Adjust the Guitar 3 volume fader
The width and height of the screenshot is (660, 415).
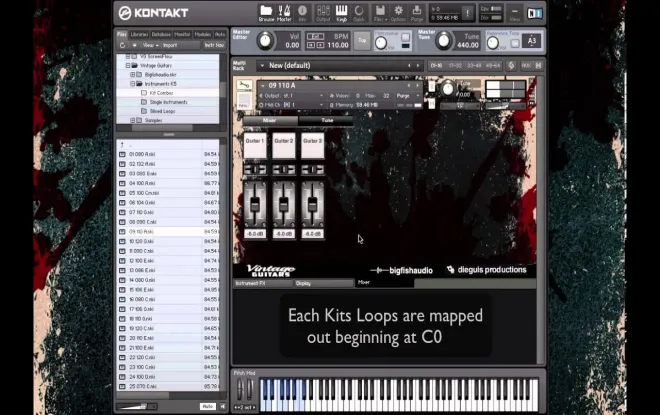tap(313, 205)
